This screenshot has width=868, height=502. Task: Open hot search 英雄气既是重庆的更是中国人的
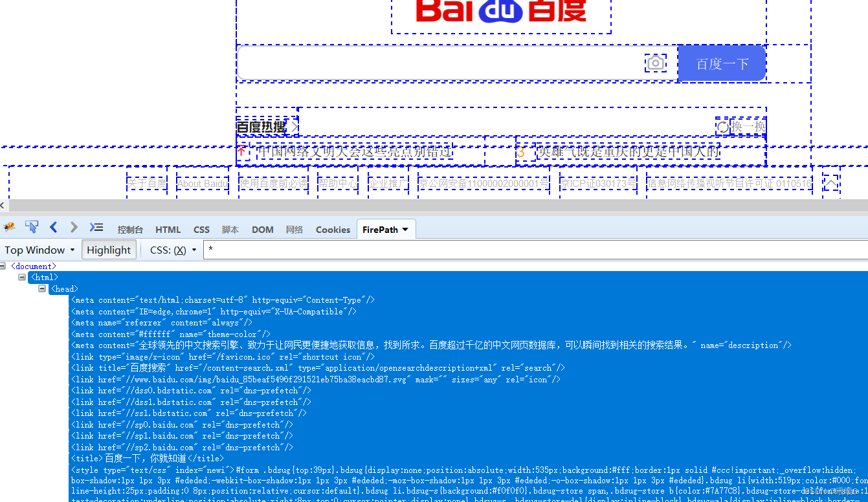point(629,152)
